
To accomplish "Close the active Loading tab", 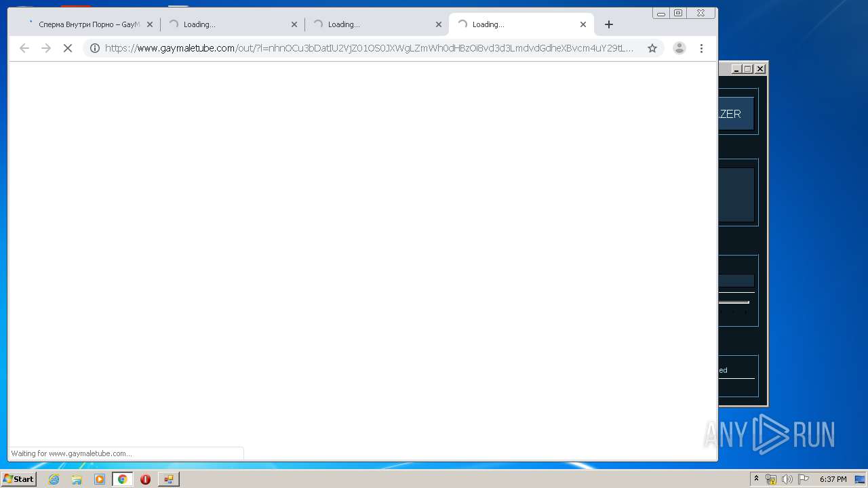I will 583,24.
